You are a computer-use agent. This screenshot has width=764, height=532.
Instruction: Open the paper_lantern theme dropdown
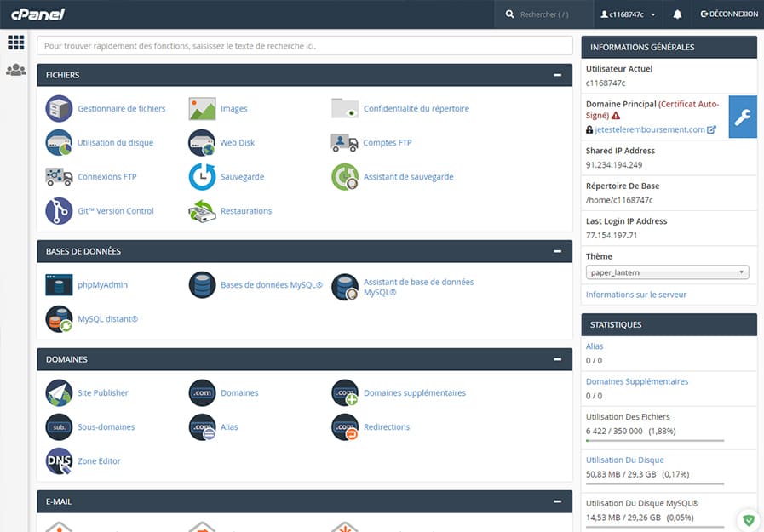(x=667, y=272)
